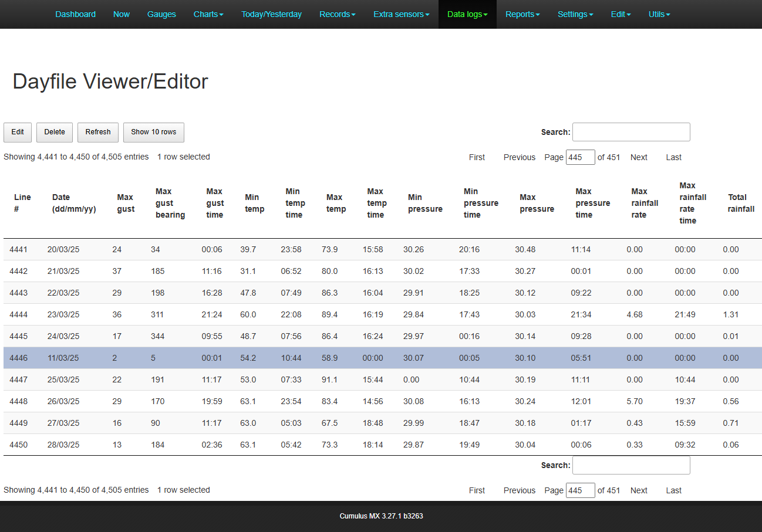Expand the Data logs menu

467,14
